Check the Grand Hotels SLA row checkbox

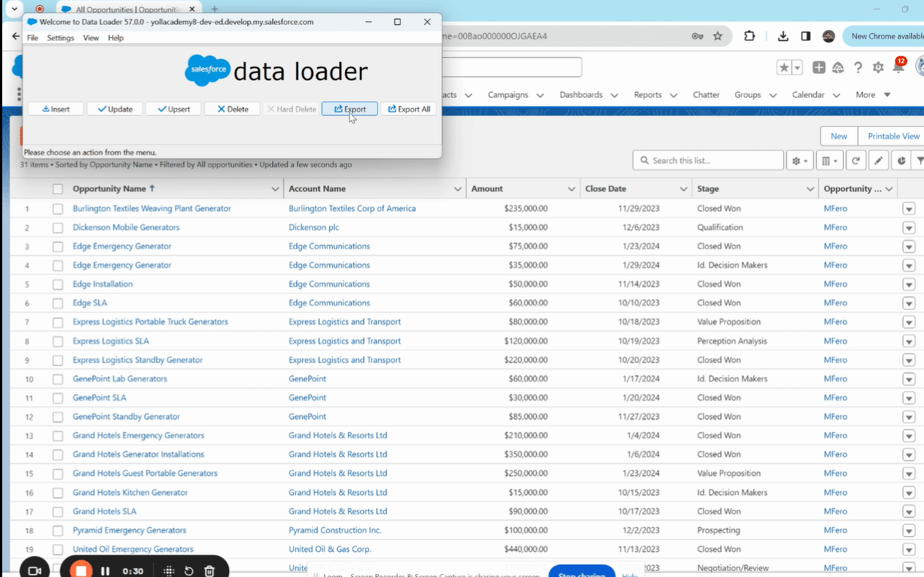(x=58, y=511)
